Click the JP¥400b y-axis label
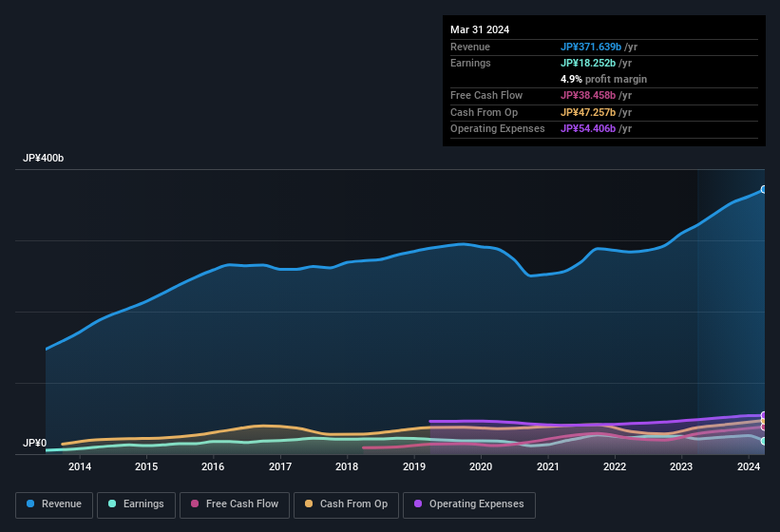 tap(44, 158)
